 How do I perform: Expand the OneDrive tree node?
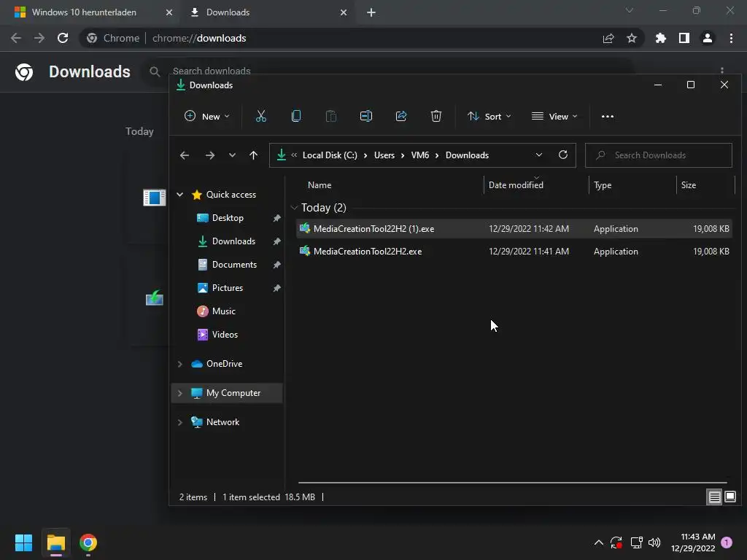[x=180, y=364]
